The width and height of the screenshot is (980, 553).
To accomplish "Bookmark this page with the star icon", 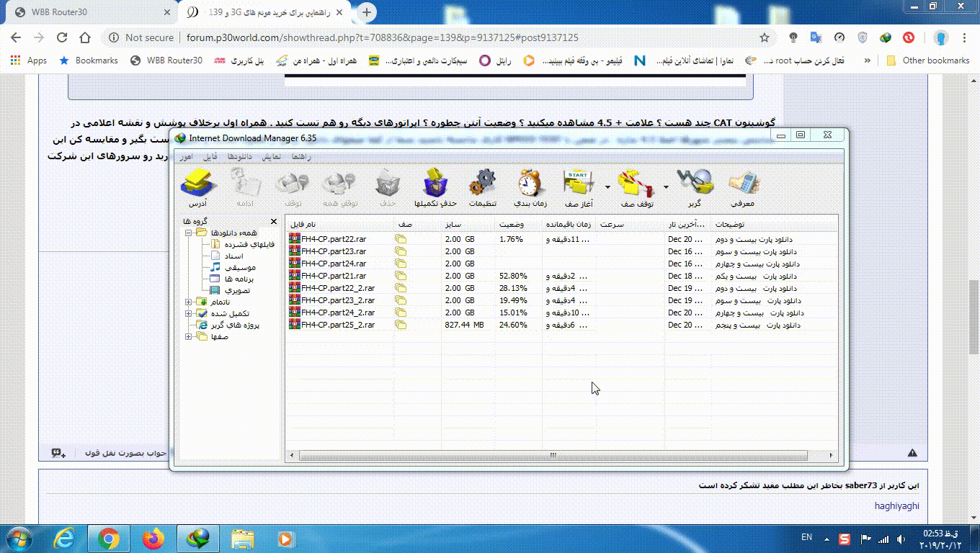I will tap(765, 37).
